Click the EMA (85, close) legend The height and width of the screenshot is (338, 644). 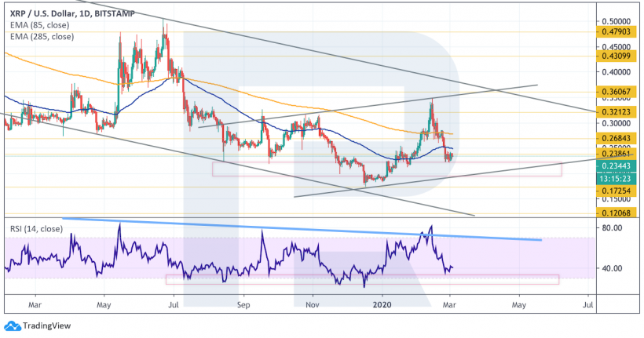39,25
